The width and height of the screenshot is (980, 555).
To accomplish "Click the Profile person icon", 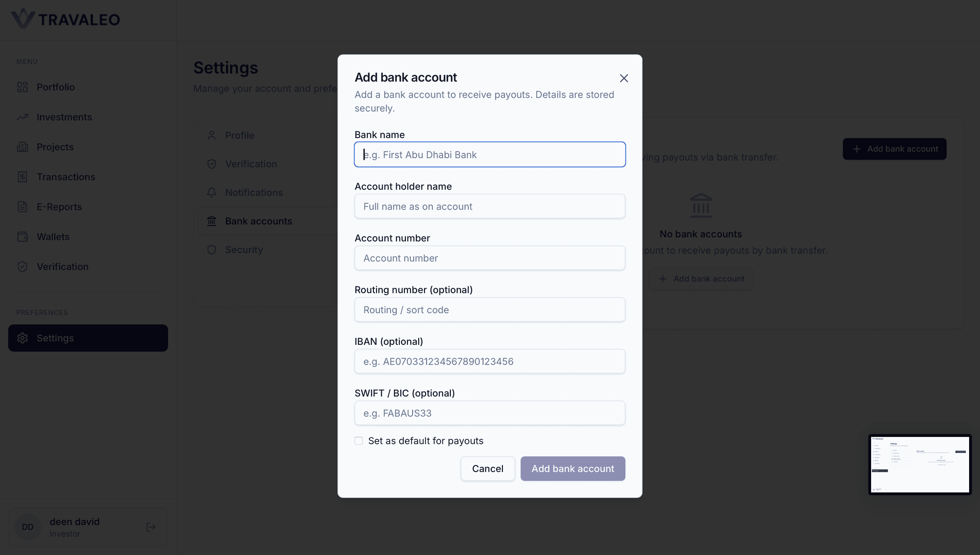I will coord(212,135).
